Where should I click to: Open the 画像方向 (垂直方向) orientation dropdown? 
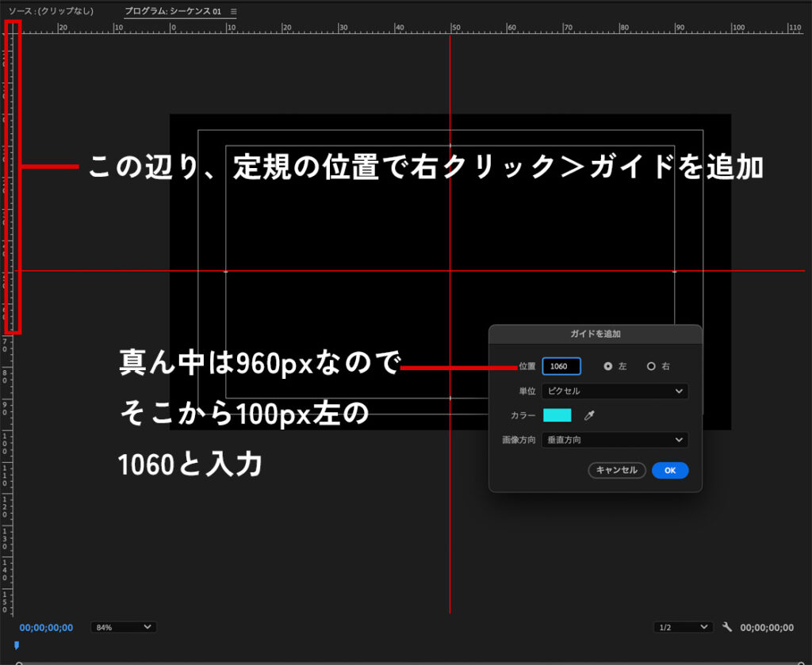click(615, 440)
